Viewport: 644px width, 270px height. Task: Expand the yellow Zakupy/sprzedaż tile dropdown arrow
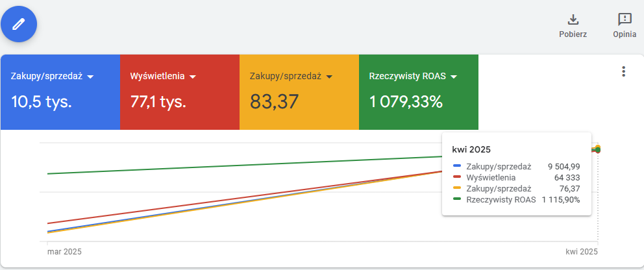click(x=329, y=77)
